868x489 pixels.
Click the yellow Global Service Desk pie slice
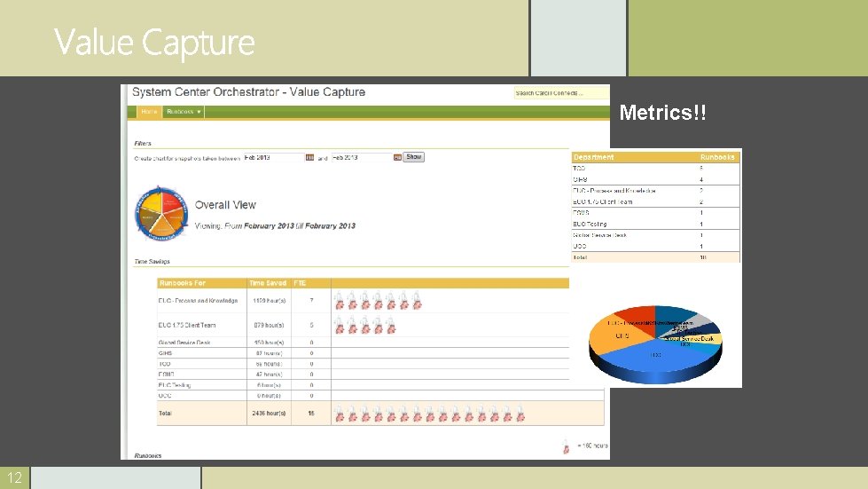(x=703, y=338)
